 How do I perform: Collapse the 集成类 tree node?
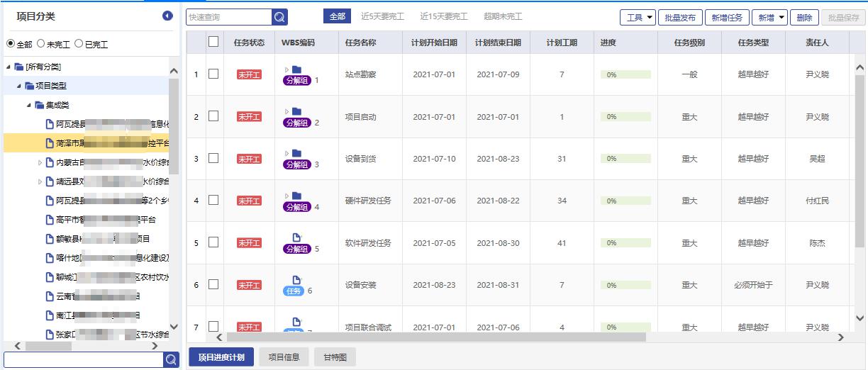tap(29, 105)
